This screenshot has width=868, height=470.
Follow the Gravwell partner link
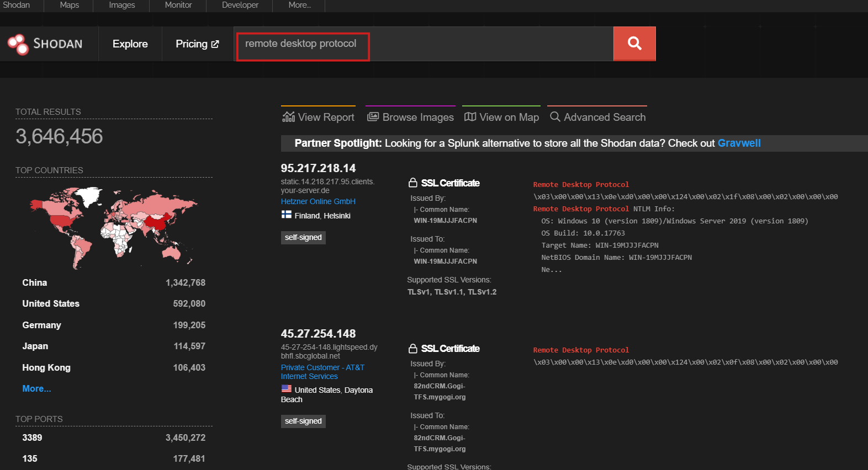(739, 143)
